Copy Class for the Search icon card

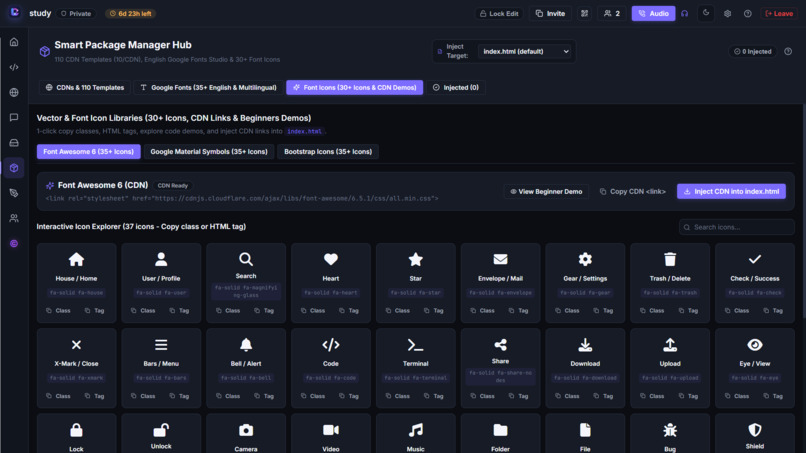click(x=227, y=311)
